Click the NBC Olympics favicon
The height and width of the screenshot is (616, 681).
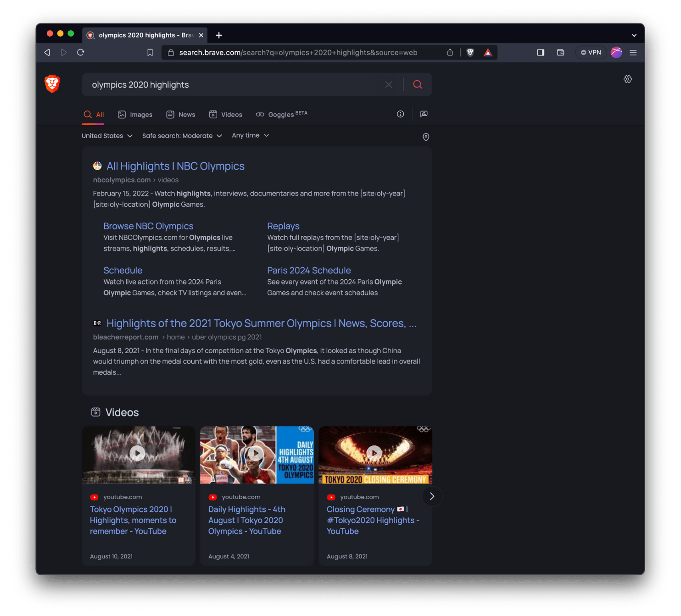click(x=97, y=166)
